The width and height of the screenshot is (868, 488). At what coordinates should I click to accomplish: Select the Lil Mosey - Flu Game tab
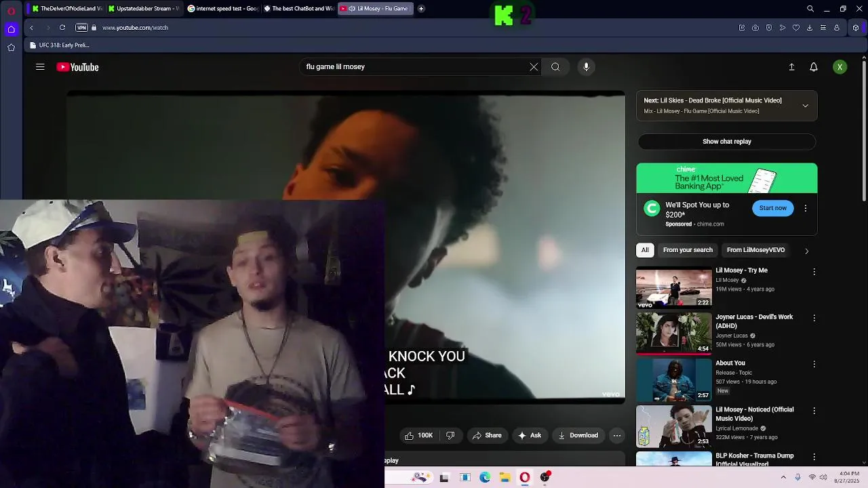pyautogui.click(x=375, y=9)
